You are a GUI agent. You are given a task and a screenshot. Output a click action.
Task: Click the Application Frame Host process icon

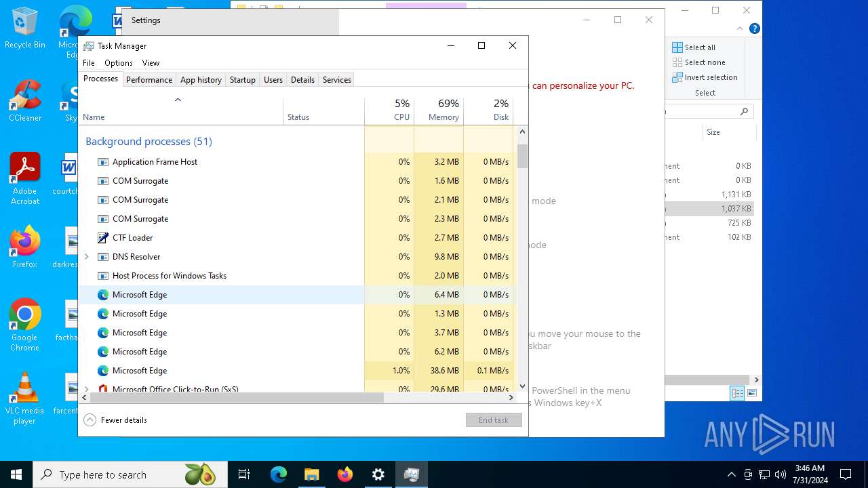[103, 162]
